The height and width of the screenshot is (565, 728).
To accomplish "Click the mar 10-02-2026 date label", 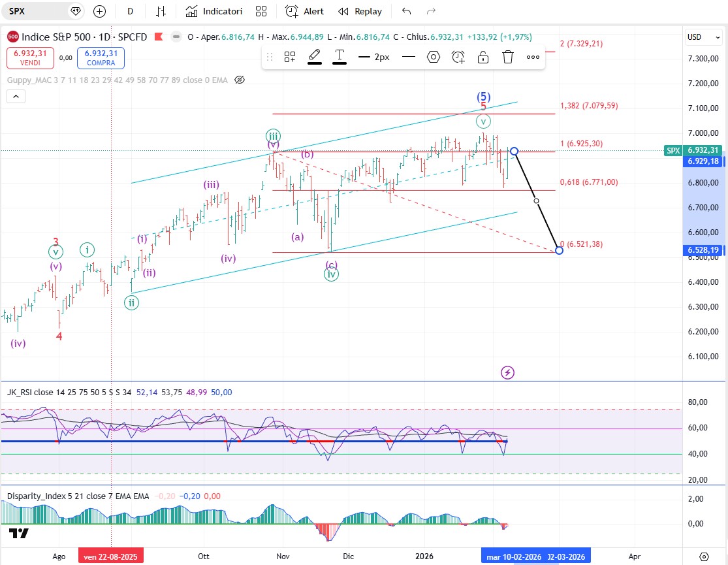I will coord(514,557).
